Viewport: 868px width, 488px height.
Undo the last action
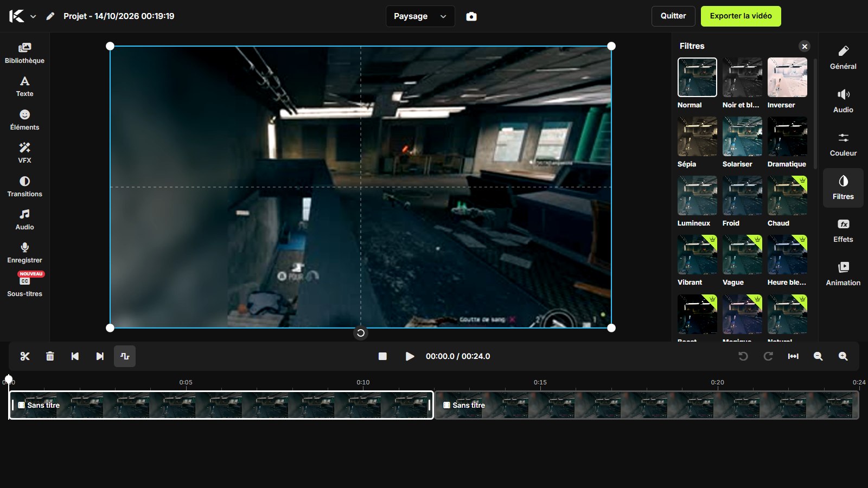(x=743, y=356)
